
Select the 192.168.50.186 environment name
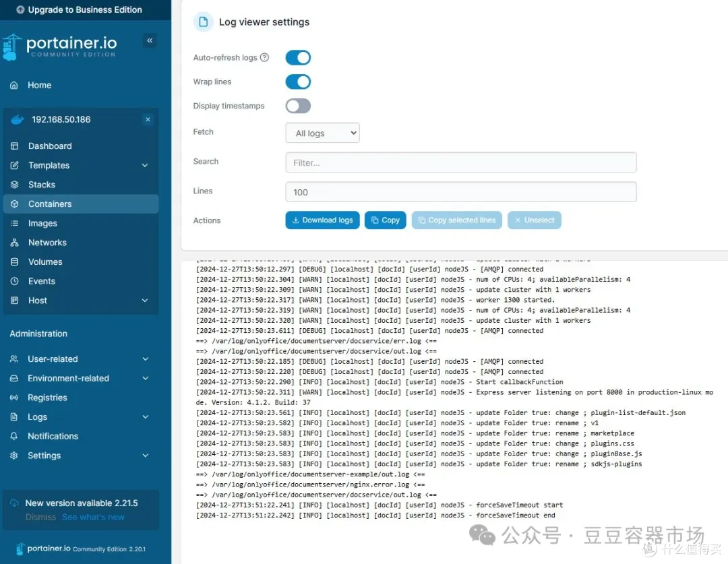pyautogui.click(x=61, y=120)
